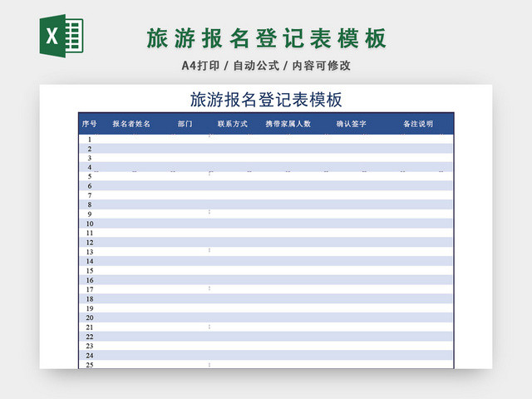
Task: Select the 部门 column header
Action: pyautogui.click(x=185, y=124)
